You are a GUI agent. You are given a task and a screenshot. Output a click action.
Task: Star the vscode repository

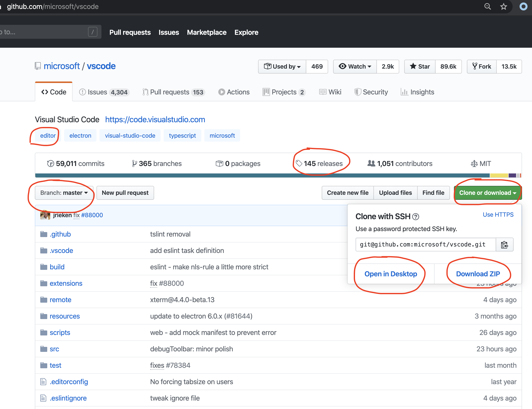click(420, 67)
